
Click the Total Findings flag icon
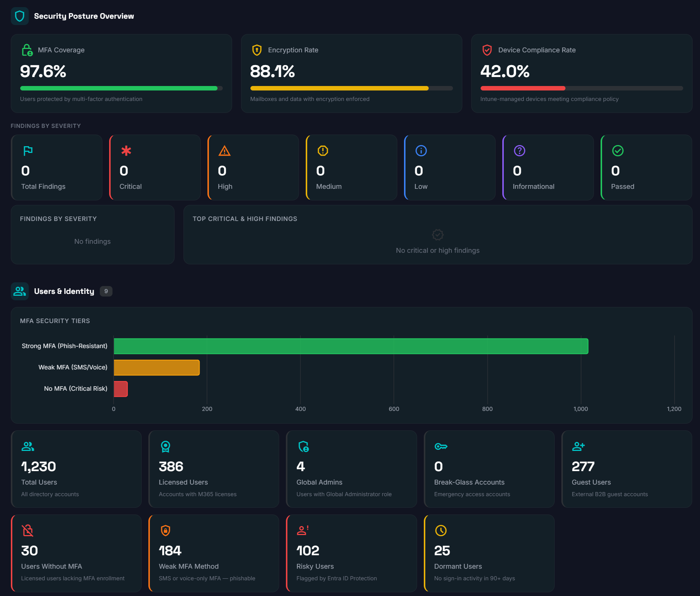28,151
